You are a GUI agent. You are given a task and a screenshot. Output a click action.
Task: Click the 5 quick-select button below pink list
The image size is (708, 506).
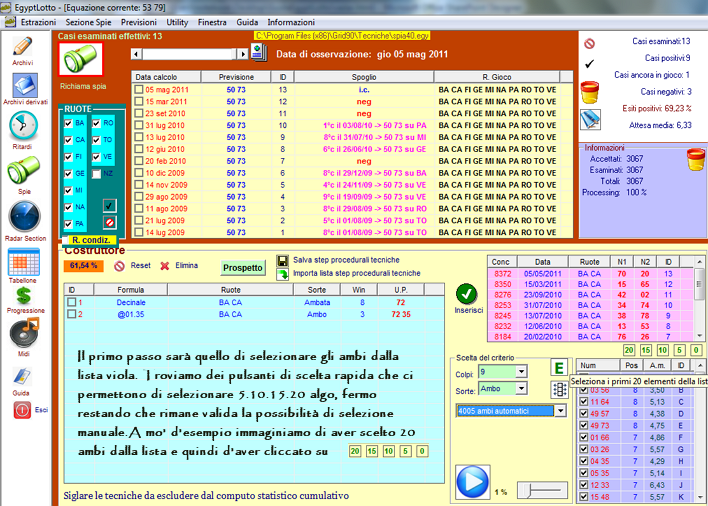tap(680, 350)
